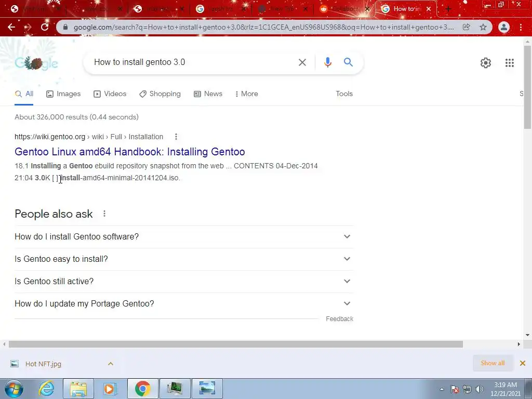Screen dimensions: 532x399
Task: Reload the page with the refresh icon
Action: coord(45,27)
